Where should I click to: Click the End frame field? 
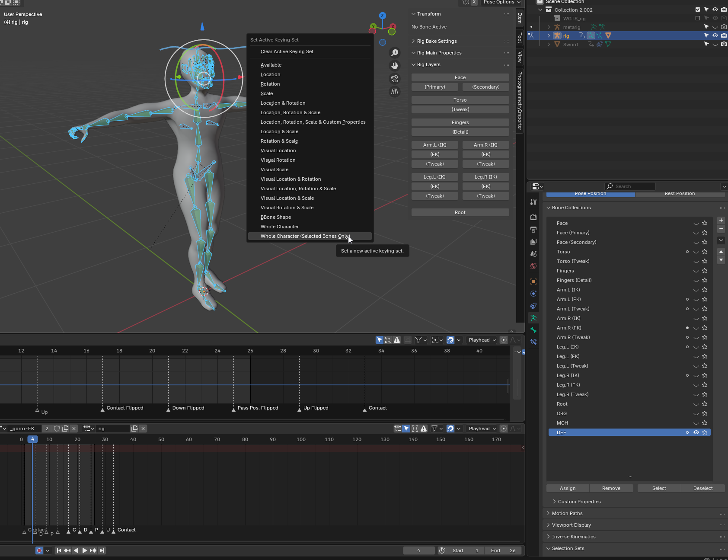(x=503, y=550)
